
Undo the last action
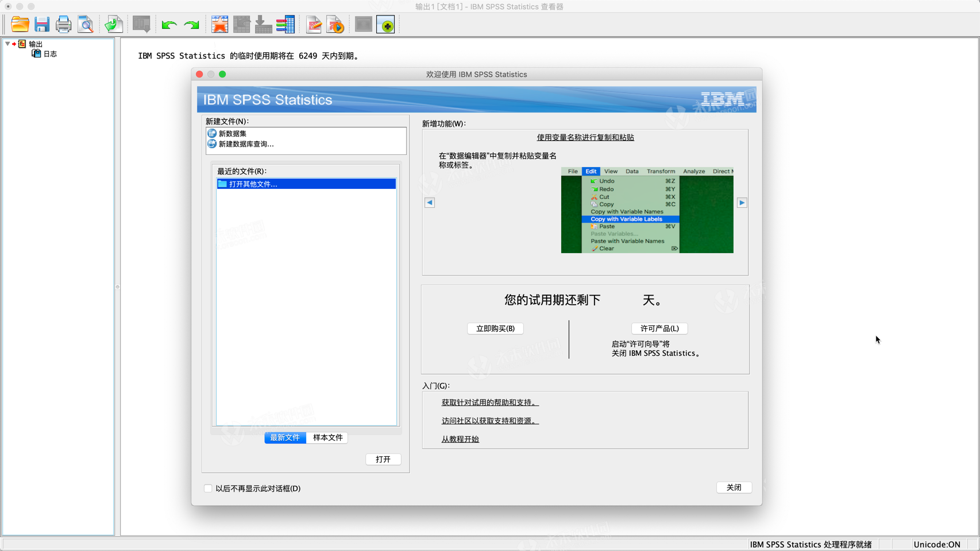(x=169, y=25)
